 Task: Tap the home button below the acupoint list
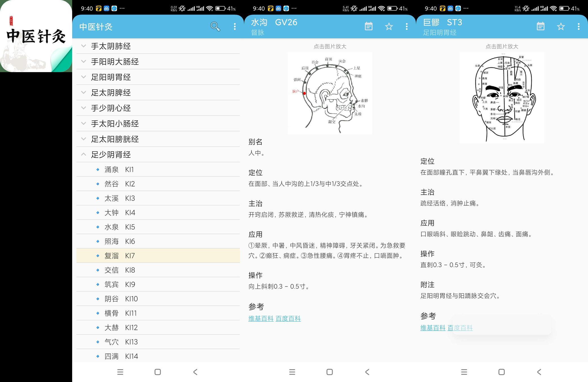(x=158, y=372)
